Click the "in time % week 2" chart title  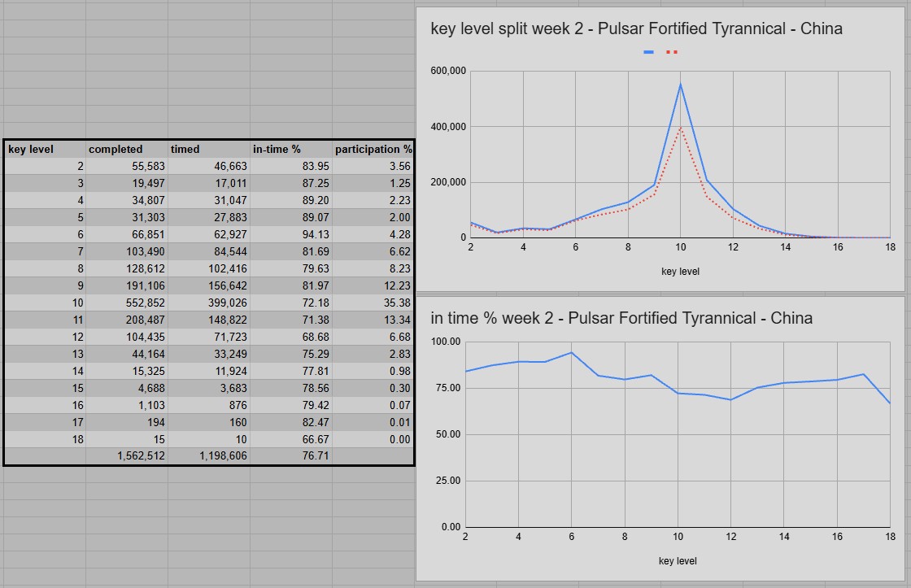click(x=621, y=318)
